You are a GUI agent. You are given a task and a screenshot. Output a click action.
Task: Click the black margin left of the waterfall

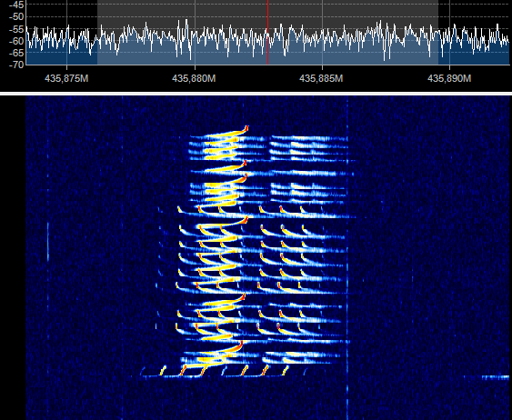13,258
